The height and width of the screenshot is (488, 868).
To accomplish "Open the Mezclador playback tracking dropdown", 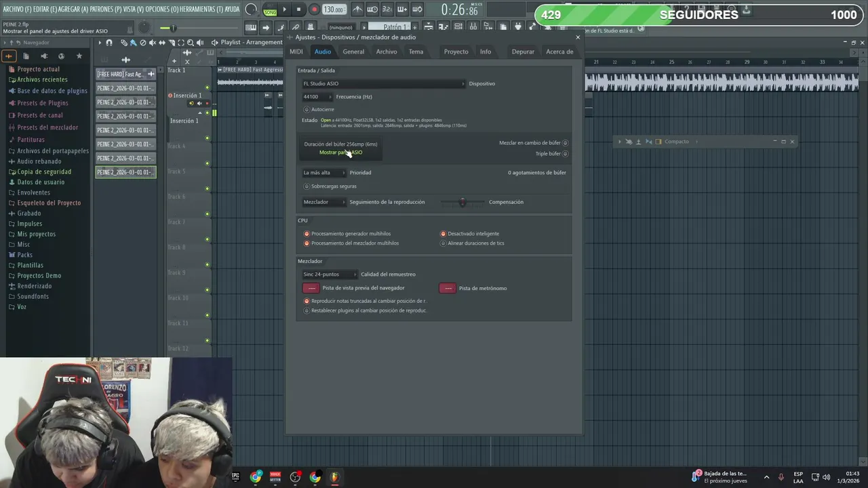I will [x=324, y=202].
